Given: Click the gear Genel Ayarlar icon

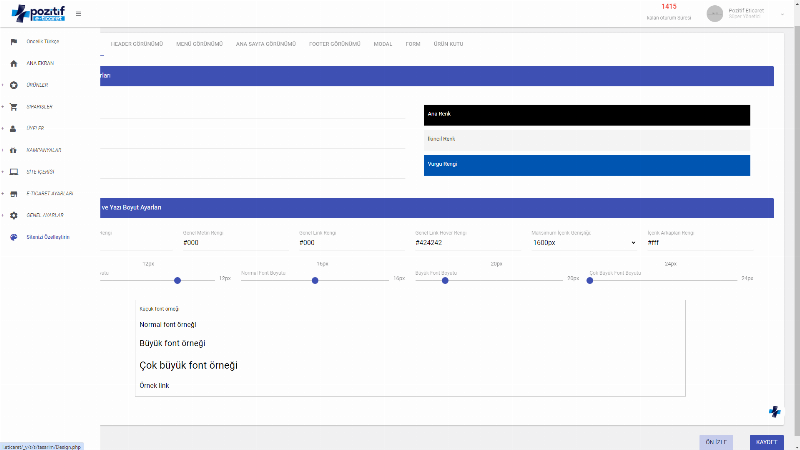Looking at the screenshot, I should [x=14, y=215].
